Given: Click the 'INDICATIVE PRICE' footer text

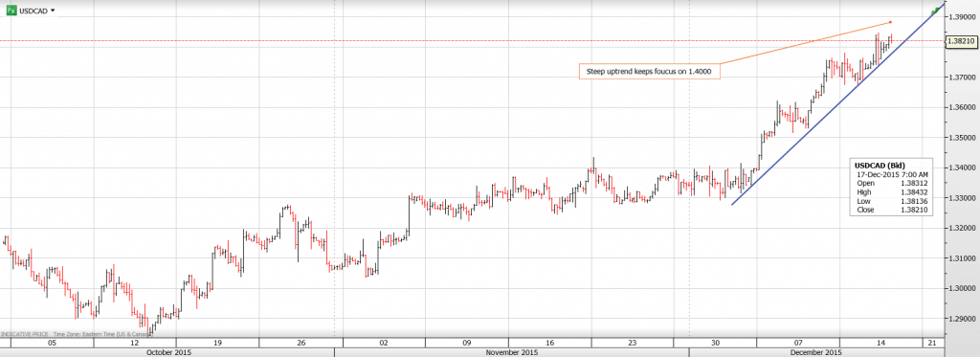Looking at the screenshot, I should coord(24,334).
